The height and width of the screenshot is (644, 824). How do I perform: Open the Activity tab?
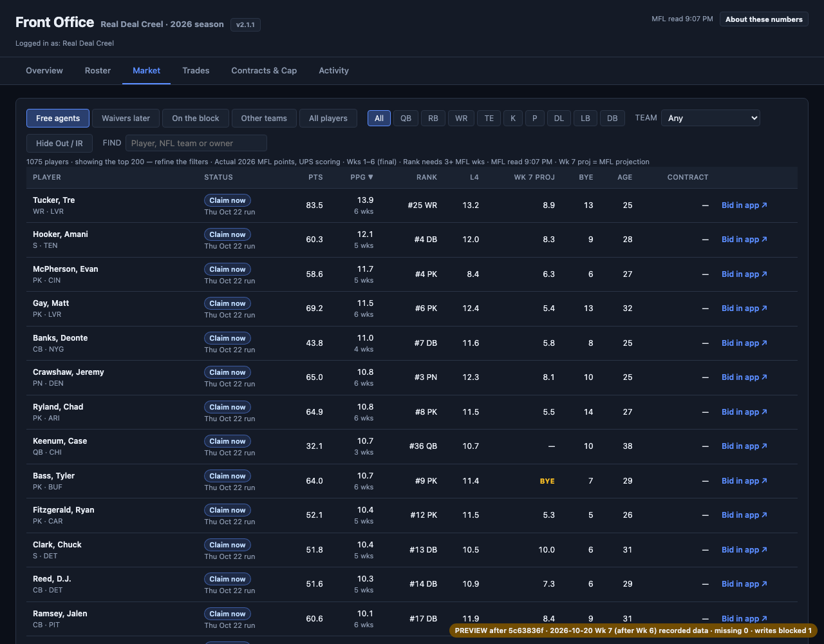[x=333, y=71]
